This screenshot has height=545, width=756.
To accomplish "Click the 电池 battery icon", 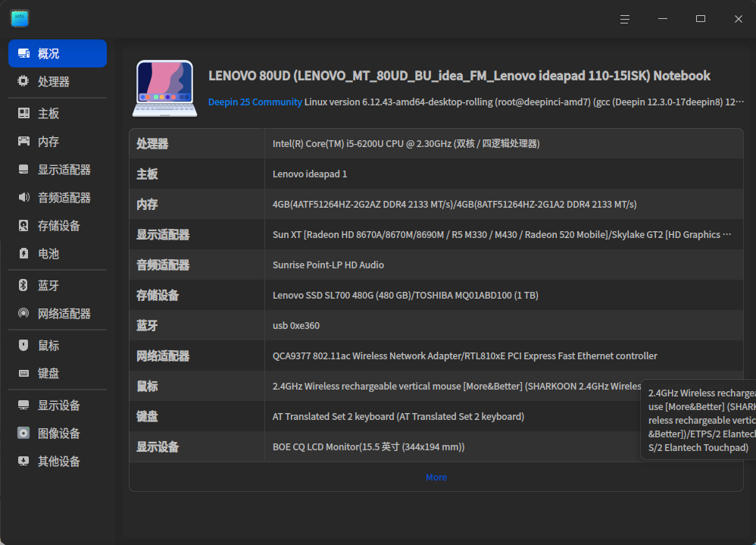I will pos(23,253).
